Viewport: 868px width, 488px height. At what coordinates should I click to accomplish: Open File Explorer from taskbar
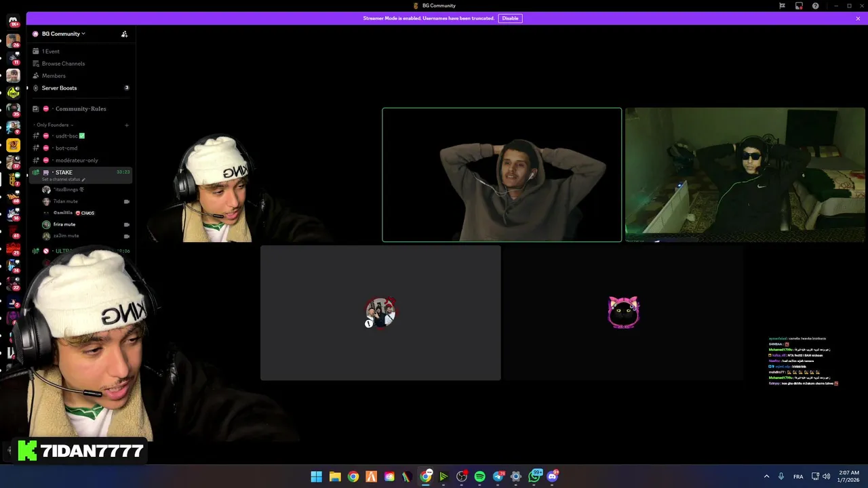[335, 476]
